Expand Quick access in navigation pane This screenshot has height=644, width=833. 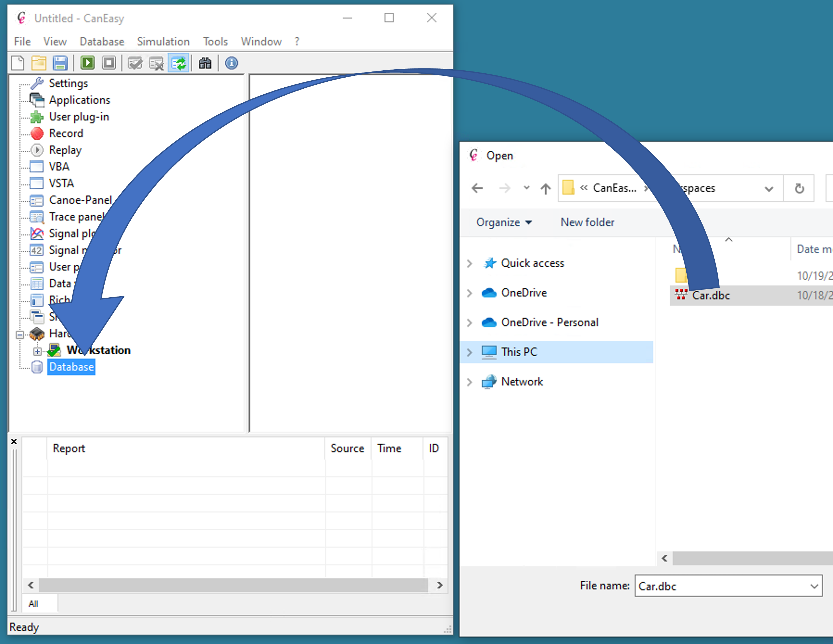(470, 263)
